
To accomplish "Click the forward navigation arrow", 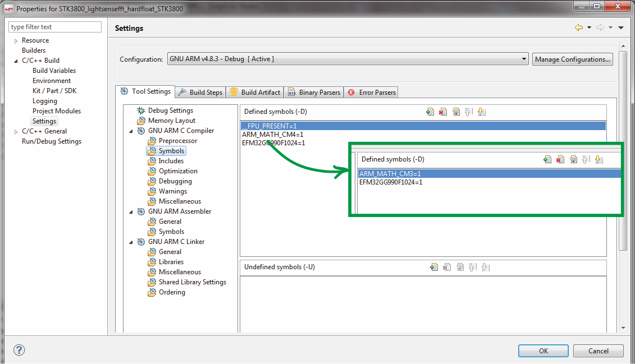I will (x=600, y=27).
